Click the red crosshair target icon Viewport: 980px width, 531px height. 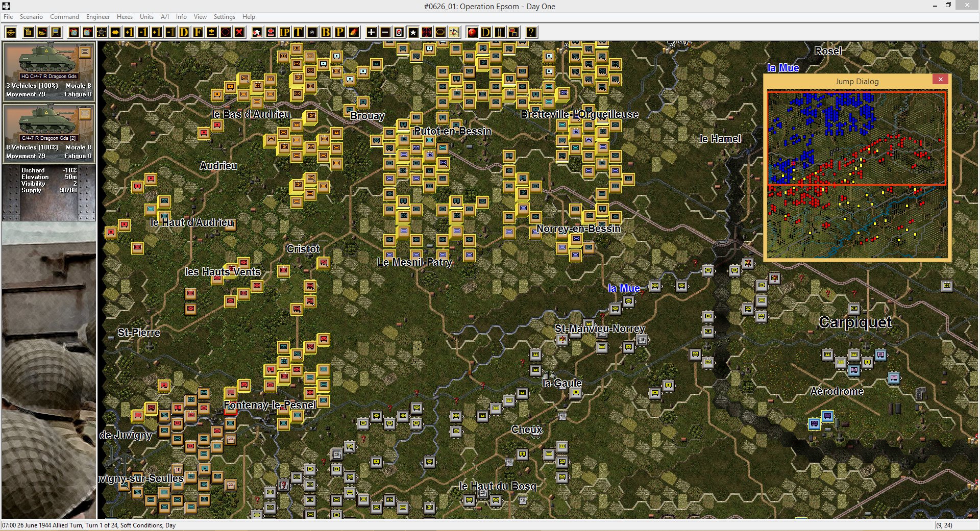coord(427,33)
